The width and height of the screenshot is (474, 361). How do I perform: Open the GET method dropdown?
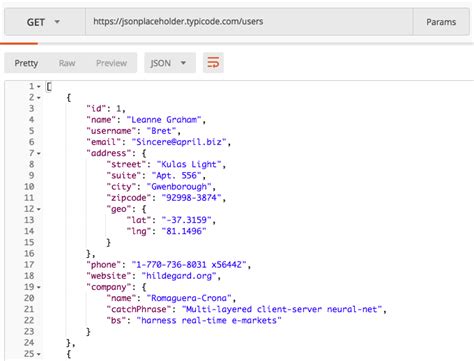[45, 22]
